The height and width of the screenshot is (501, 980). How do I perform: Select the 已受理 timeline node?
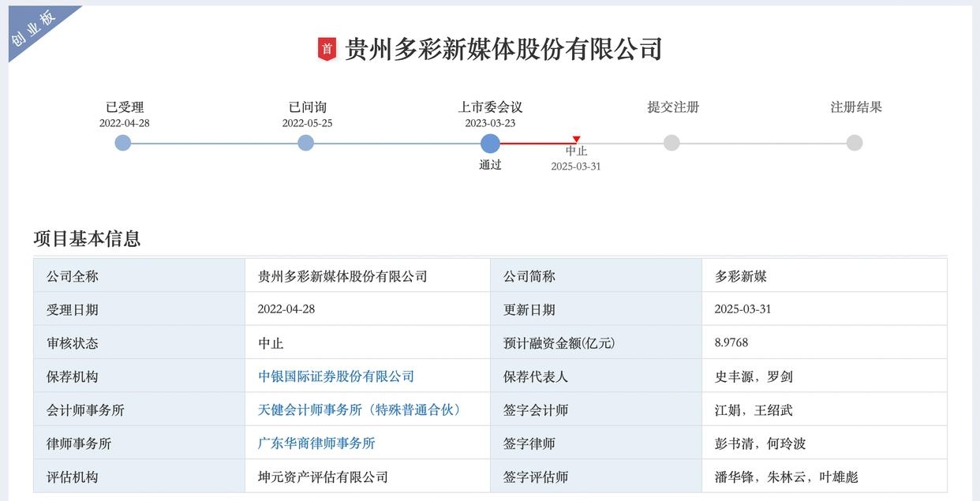(123, 143)
